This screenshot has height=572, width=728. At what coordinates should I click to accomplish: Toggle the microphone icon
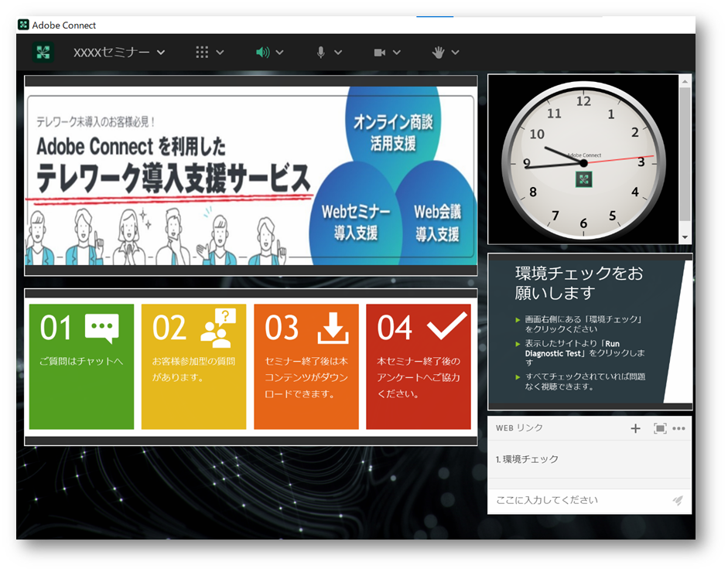[321, 53]
